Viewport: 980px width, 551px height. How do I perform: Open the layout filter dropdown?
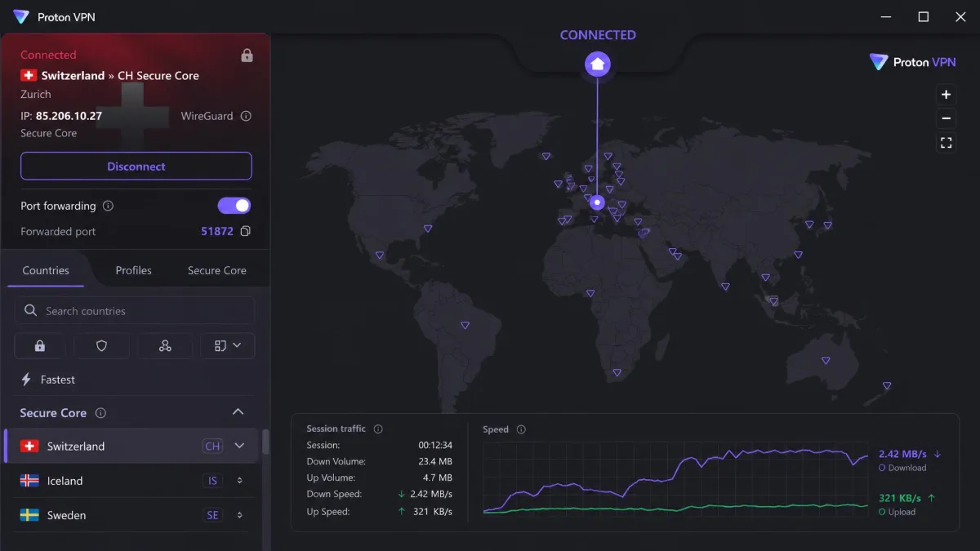click(228, 345)
